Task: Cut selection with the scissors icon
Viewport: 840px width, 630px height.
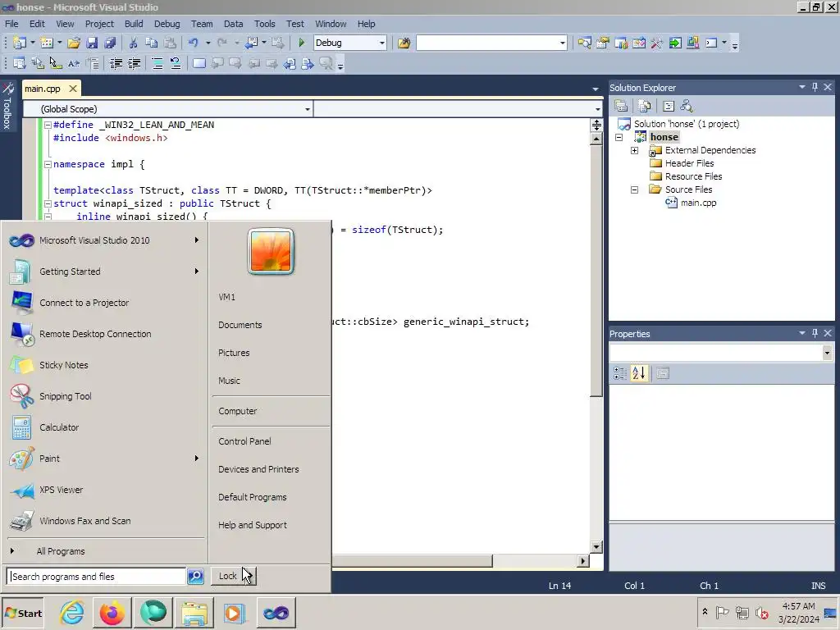Action: coord(133,43)
